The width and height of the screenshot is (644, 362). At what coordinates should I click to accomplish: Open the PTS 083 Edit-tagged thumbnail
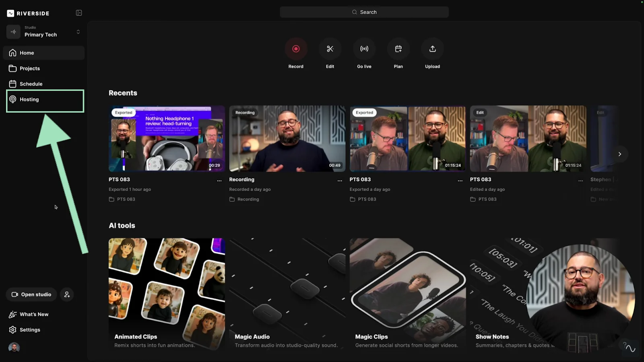tap(528, 138)
